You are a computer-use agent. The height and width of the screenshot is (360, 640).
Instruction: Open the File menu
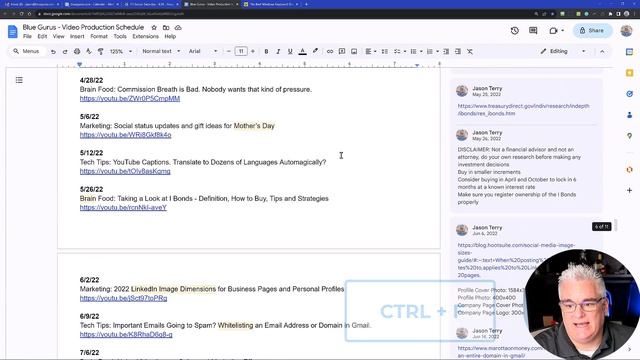(27, 36)
